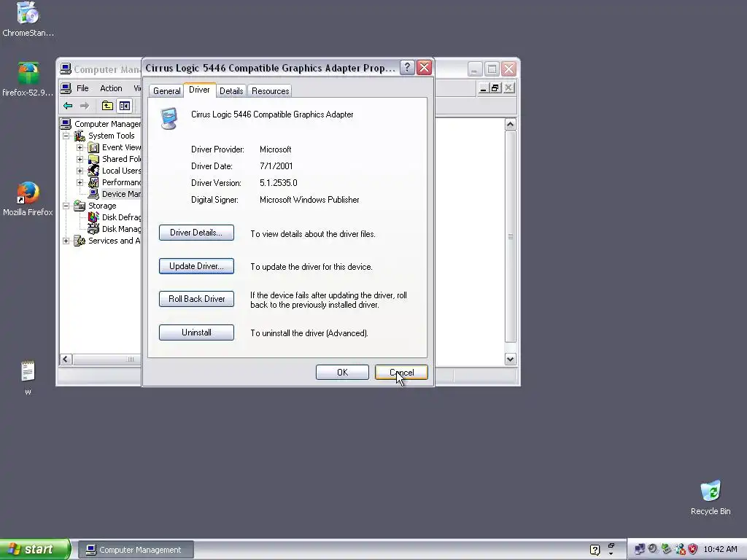747x560 pixels.
Task: Click the display adapter icon in Driver tab
Action: 169,119
